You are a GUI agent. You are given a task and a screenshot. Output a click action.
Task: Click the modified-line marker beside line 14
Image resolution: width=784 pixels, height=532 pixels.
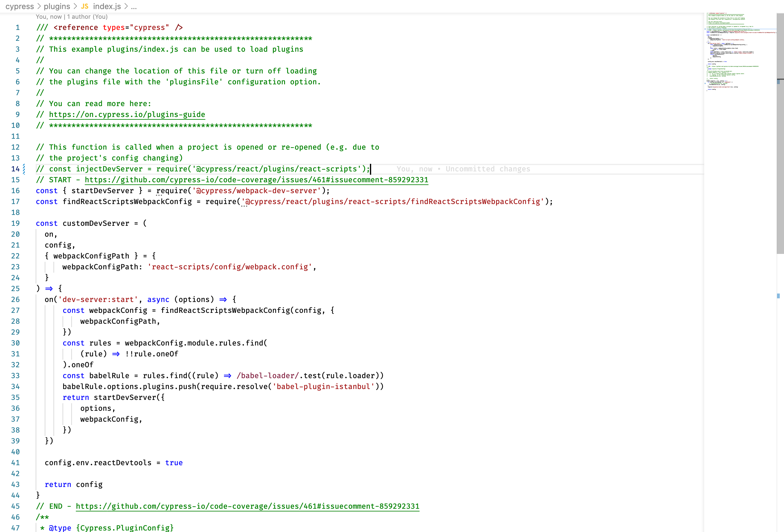24,169
